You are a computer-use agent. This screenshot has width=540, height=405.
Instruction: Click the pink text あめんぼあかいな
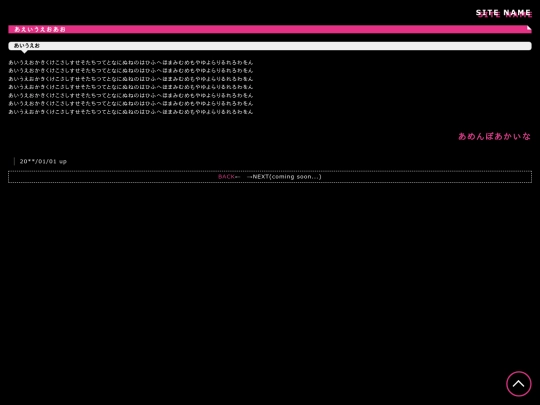pos(494,136)
